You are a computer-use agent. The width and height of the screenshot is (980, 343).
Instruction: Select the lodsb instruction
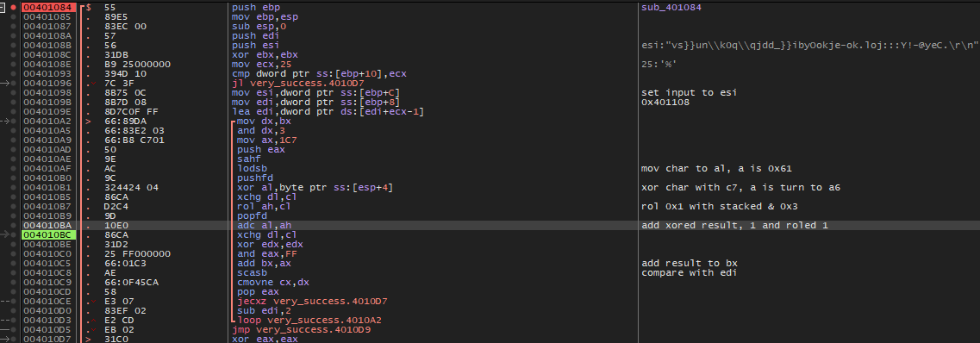pos(253,169)
